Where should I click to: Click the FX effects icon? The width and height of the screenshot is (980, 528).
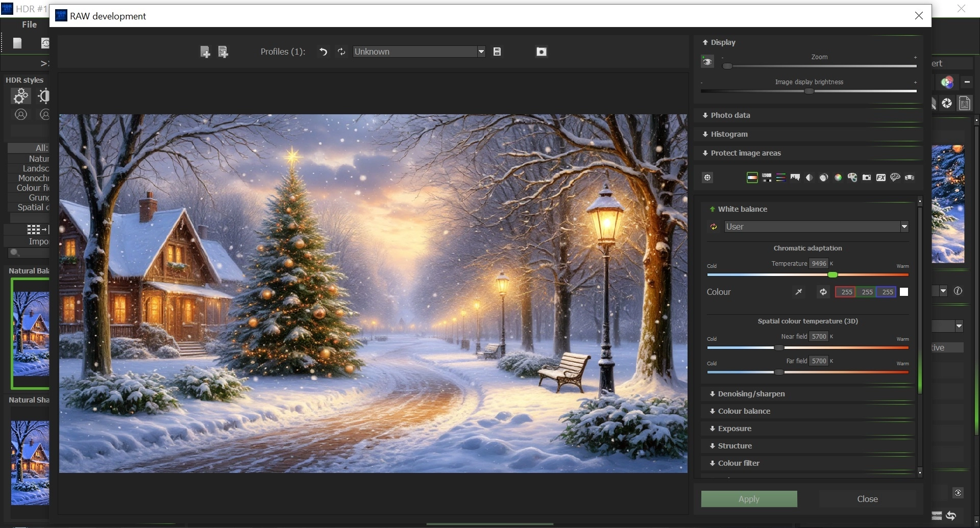[880, 178]
